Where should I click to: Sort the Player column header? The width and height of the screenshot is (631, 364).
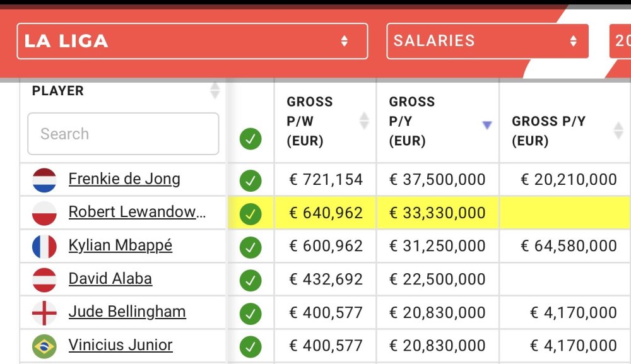[215, 90]
